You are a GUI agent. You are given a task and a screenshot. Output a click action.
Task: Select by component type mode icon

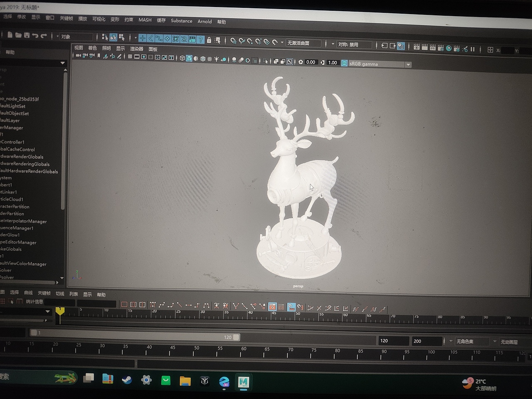[x=121, y=37]
